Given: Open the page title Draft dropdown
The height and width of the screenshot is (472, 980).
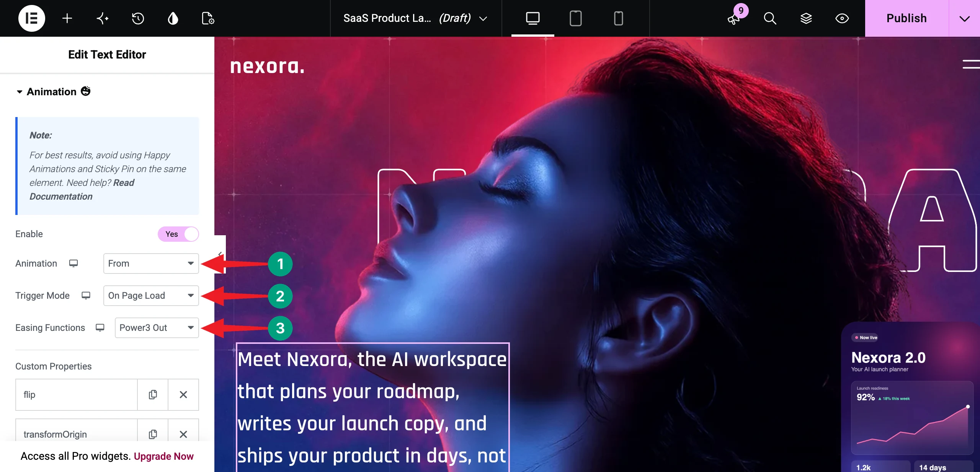Looking at the screenshot, I should coord(415,18).
